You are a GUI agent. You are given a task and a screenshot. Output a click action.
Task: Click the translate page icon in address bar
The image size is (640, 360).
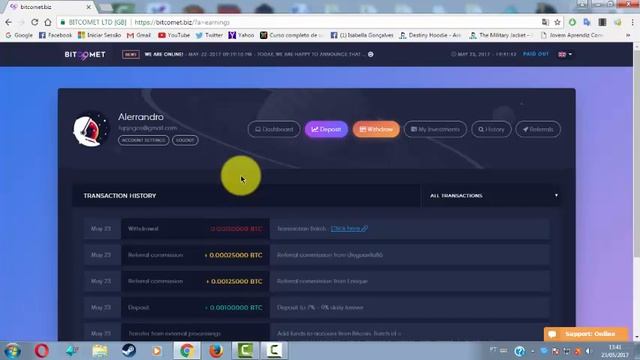(x=545, y=22)
